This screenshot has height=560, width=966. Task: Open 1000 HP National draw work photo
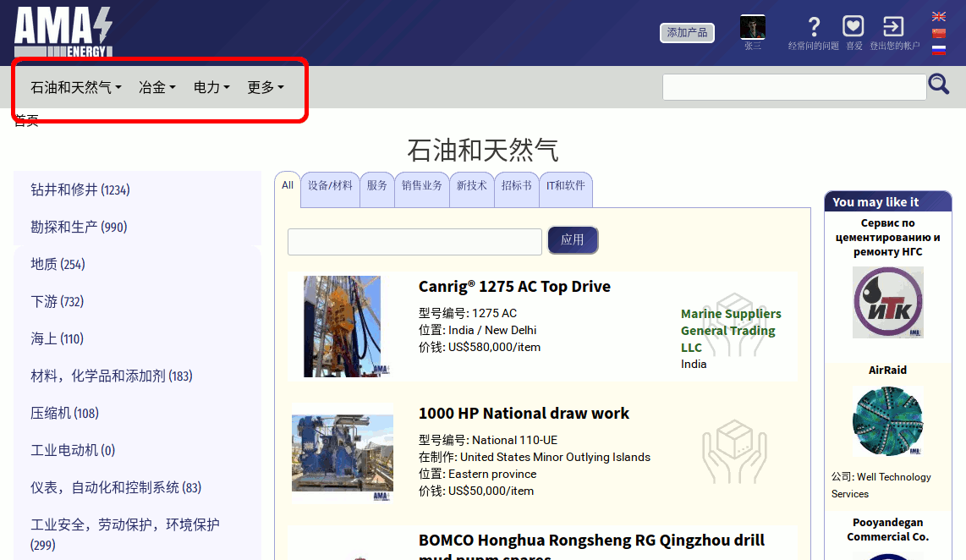343,453
